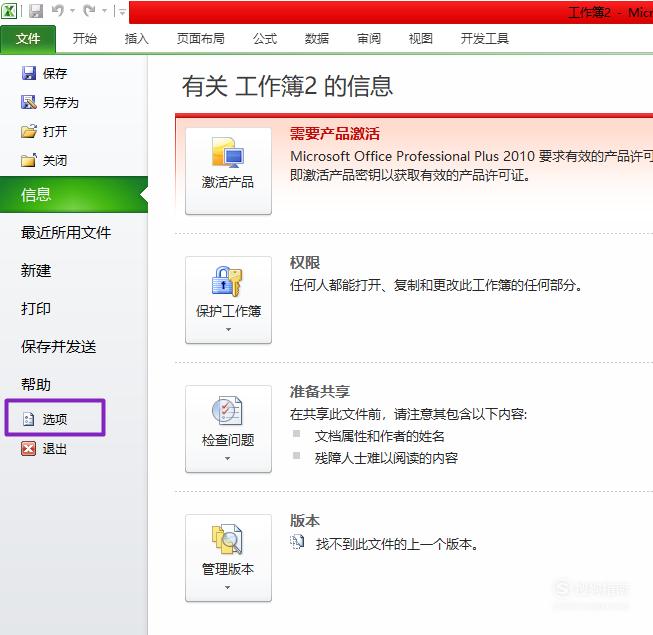This screenshot has height=635, width=653.
Task: Choose 退出 text in backstage menu
Action: tap(55, 449)
